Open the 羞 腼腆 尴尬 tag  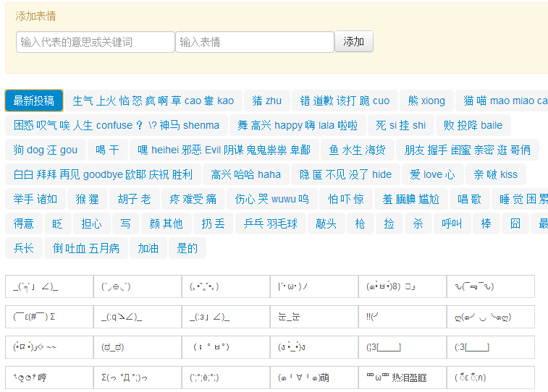pyautogui.click(x=411, y=199)
